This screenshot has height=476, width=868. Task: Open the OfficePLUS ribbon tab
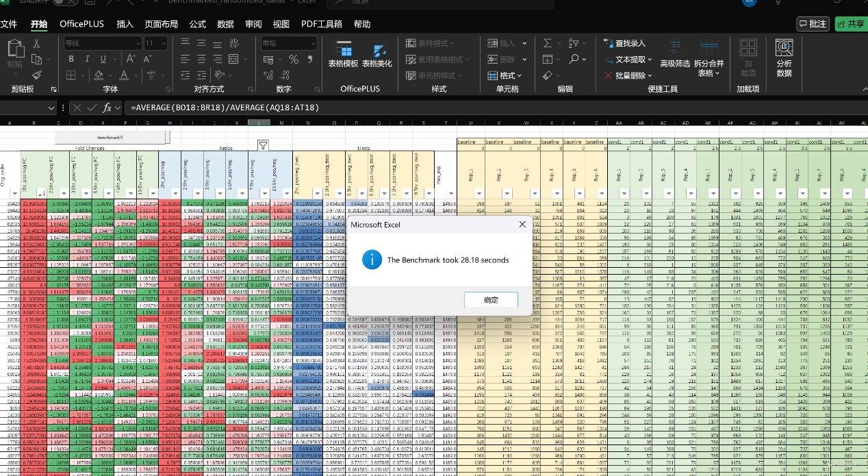click(x=81, y=24)
